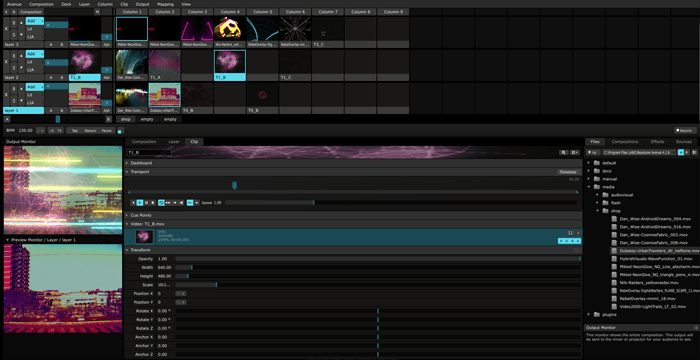
Task: Open the Mapping menu
Action: [166, 4]
